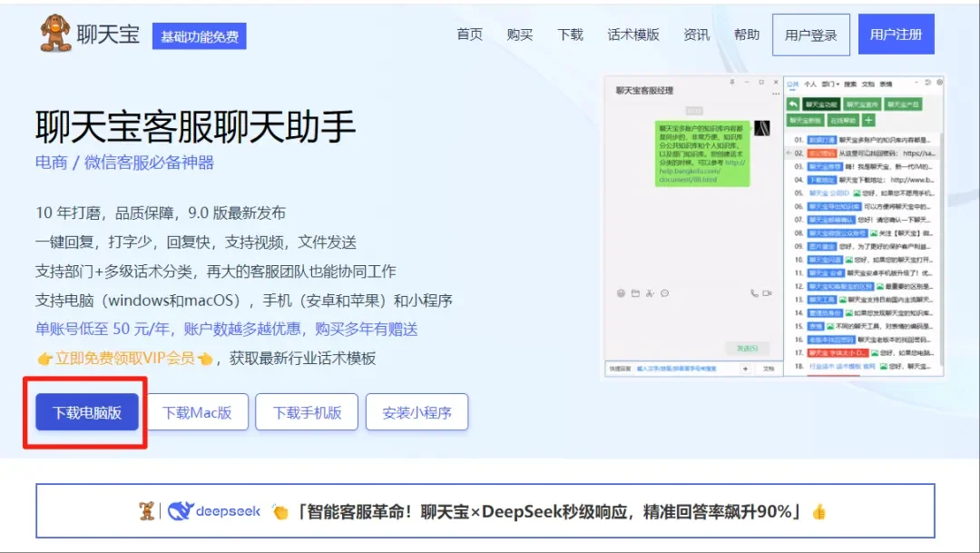Select script row 04 下载地址
The width and height of the screenshot is (980, 553).
coord(863,180)
